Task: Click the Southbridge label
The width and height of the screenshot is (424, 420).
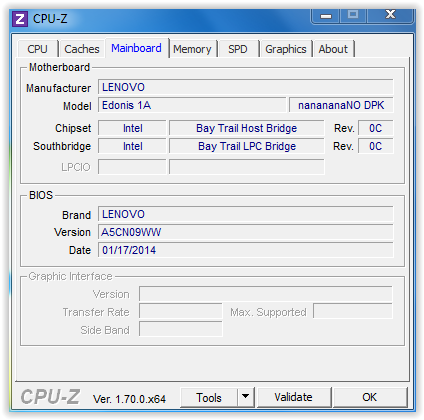Action: [62, 146]
